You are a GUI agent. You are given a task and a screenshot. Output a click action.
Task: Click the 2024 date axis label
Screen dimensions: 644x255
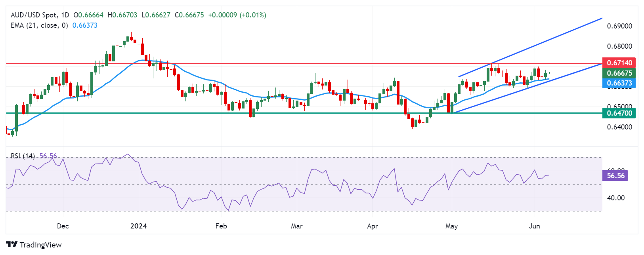click(x=139, y=226)
